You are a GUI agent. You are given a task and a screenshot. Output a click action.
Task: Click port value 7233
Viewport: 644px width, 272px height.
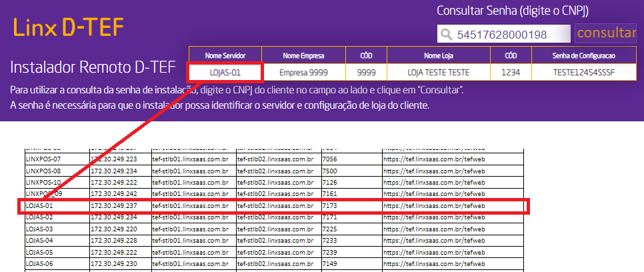(x=330, y=240)
